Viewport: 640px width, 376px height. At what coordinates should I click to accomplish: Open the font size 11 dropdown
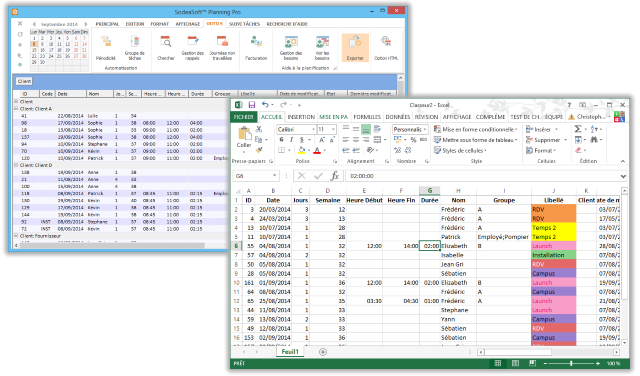333,129
